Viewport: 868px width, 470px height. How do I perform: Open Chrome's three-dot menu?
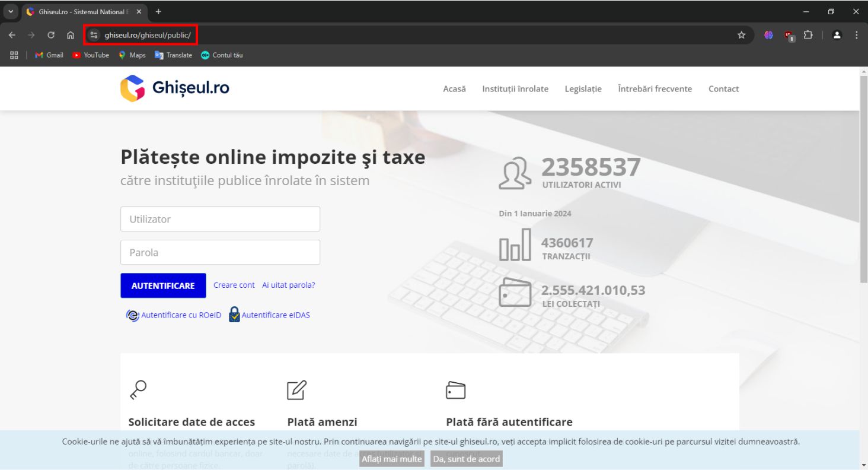tap(856, 35)
